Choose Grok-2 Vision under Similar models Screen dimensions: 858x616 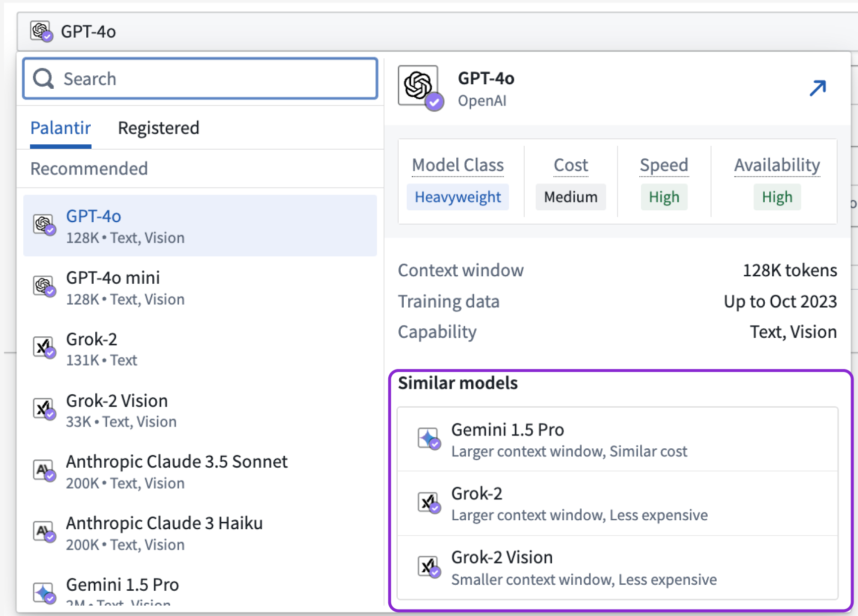[x=617, y=567]
